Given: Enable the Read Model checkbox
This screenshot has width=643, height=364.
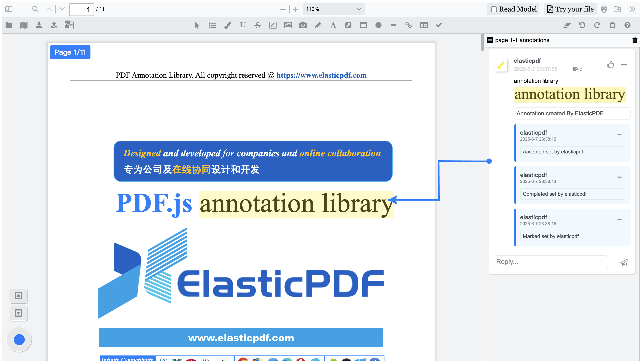Looking at the screenshot, I should (x=494, y=9).
